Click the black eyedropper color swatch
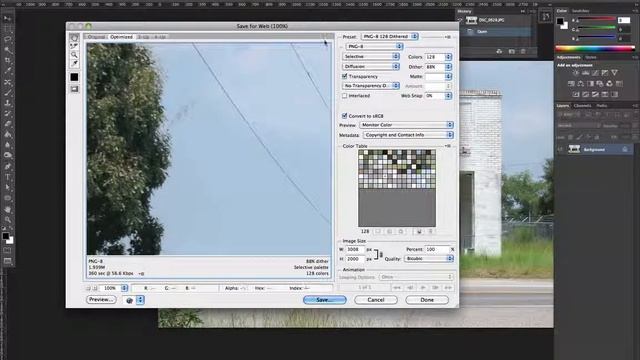The height and width of the screenshot is (360, 640). click(74, 77)
